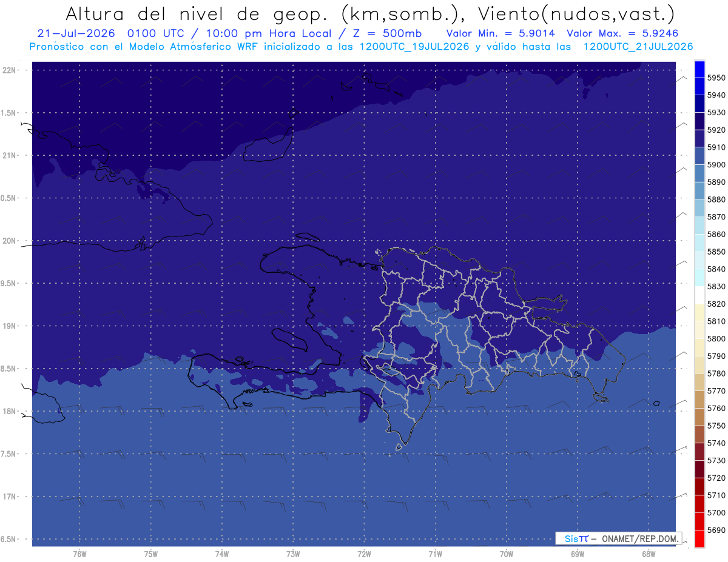This screenshot has width=728, height=562.
Task: Click the 69W longitude label
Action: point(577,554)
